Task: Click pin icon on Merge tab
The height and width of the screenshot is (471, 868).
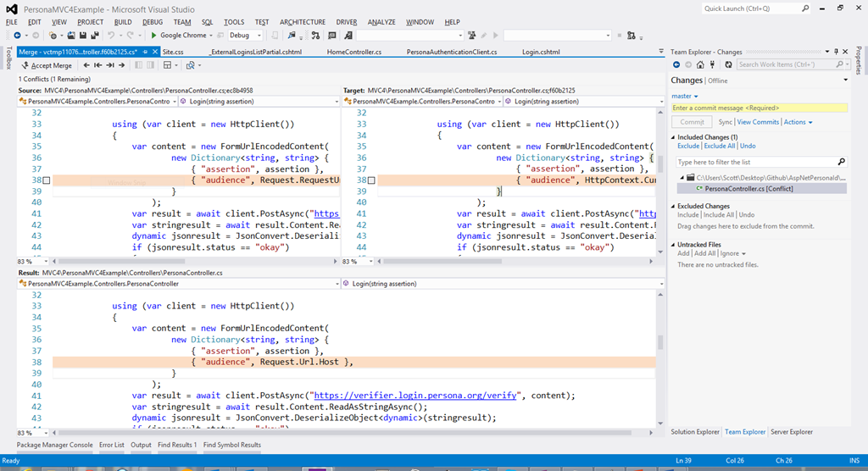Action: tap(145, 52)
